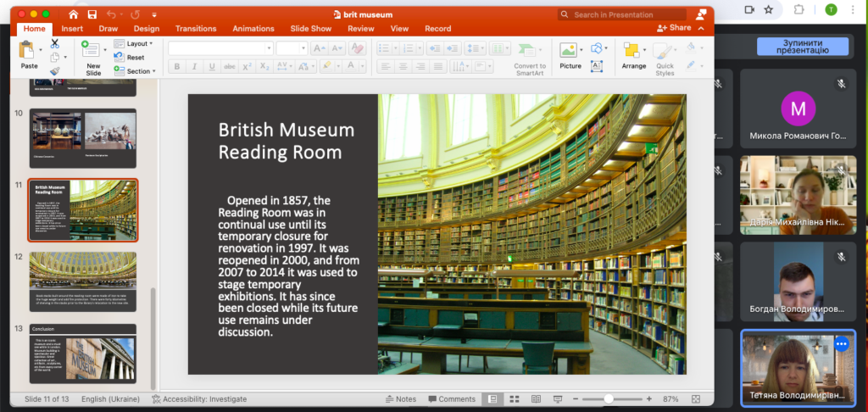The image size is (868, 412).
Task: Toggle the Comments pane
Action: tap(451, 398)
